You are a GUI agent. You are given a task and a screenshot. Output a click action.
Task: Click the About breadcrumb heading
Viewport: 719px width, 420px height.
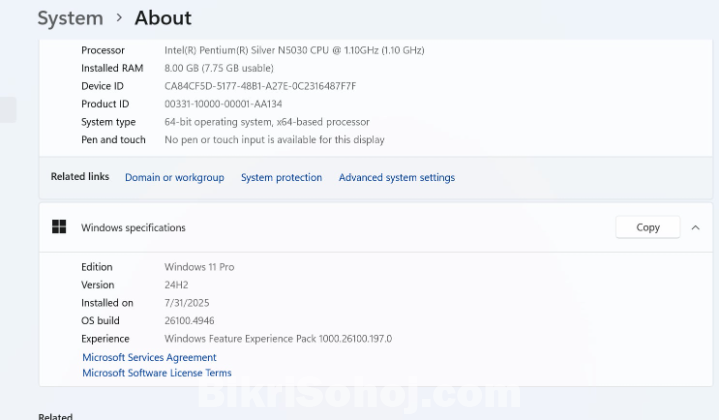163,18
